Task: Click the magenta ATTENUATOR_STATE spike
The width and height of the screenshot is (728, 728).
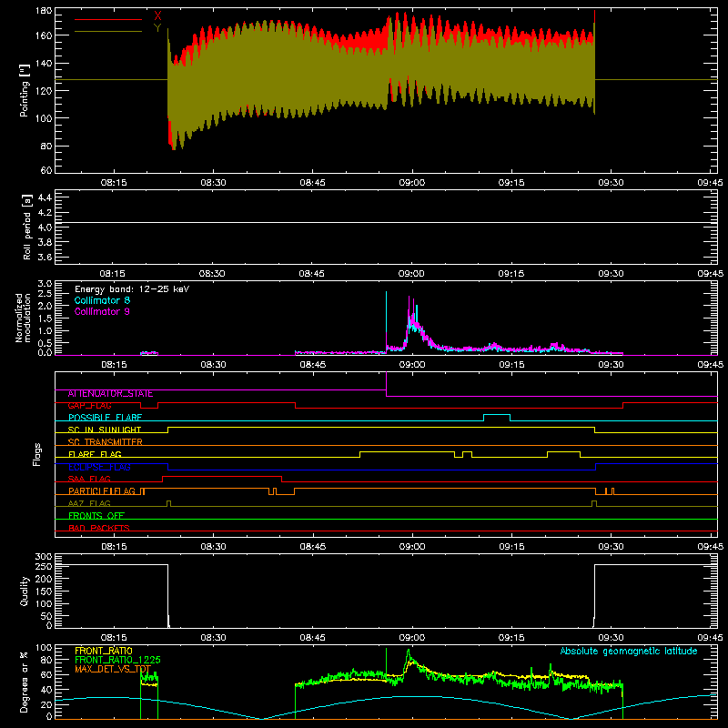Action: (386, 383)
